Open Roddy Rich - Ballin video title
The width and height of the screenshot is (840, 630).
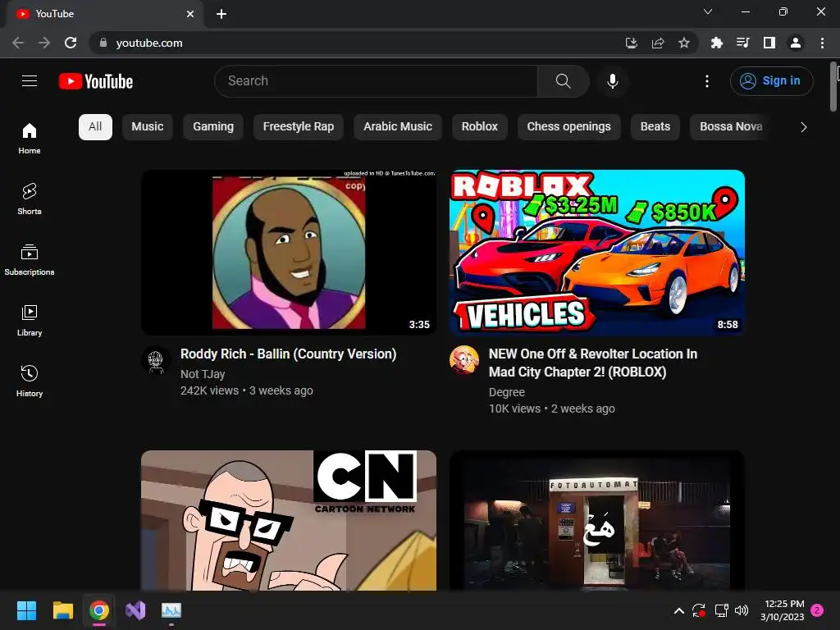click(x=288, y=354)
